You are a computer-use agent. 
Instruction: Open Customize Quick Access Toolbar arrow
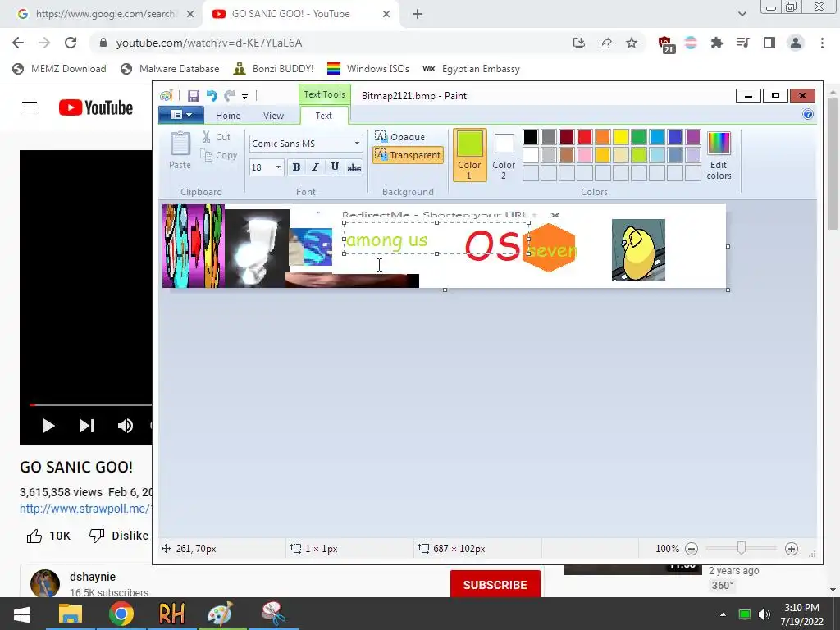point(244,97)
